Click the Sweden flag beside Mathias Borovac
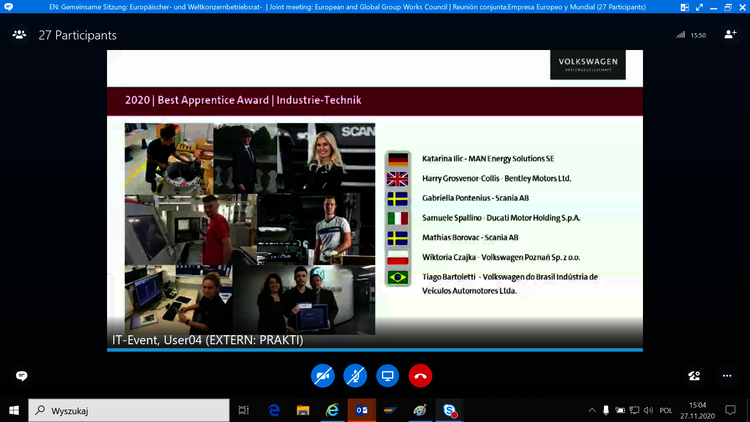The image size is (750, 422). [x=398, y=238]
